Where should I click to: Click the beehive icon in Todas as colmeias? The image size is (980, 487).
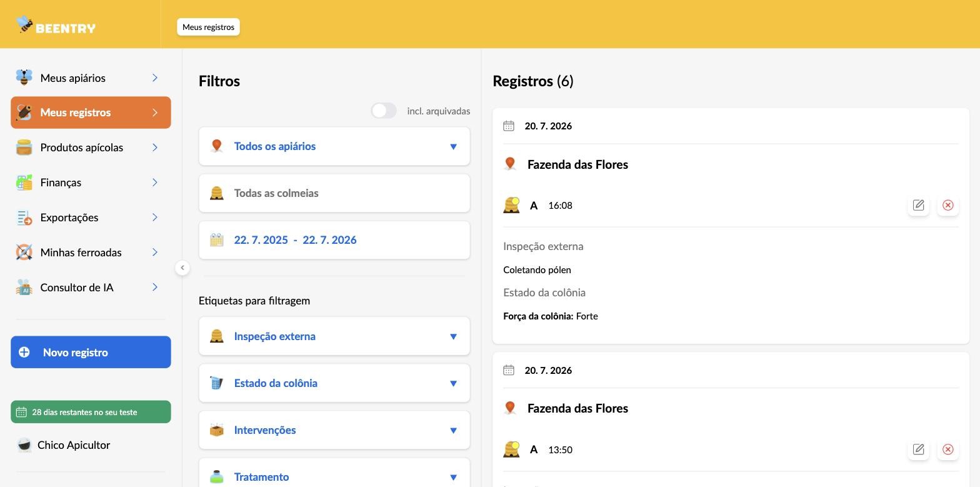tap(217, 193)
